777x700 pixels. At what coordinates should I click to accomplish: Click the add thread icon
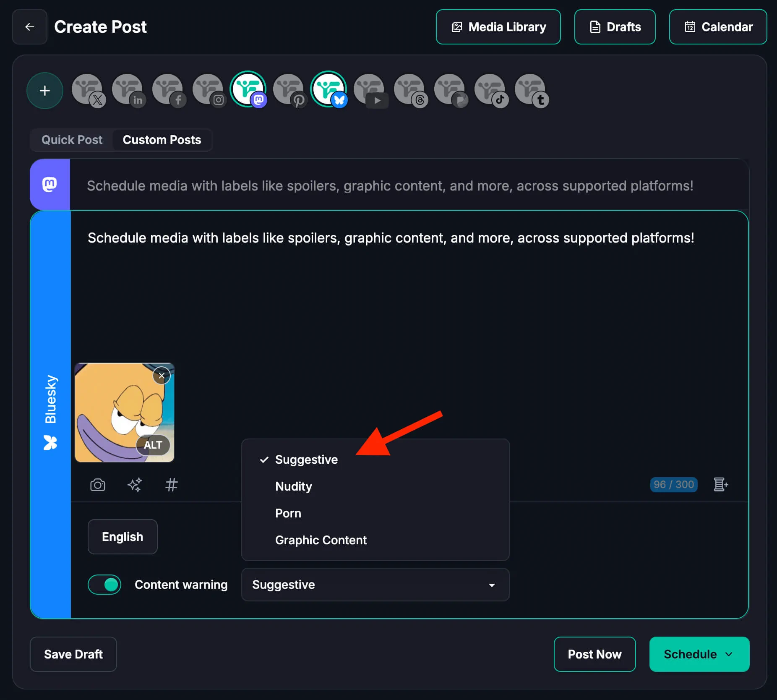tap(720, 484)
